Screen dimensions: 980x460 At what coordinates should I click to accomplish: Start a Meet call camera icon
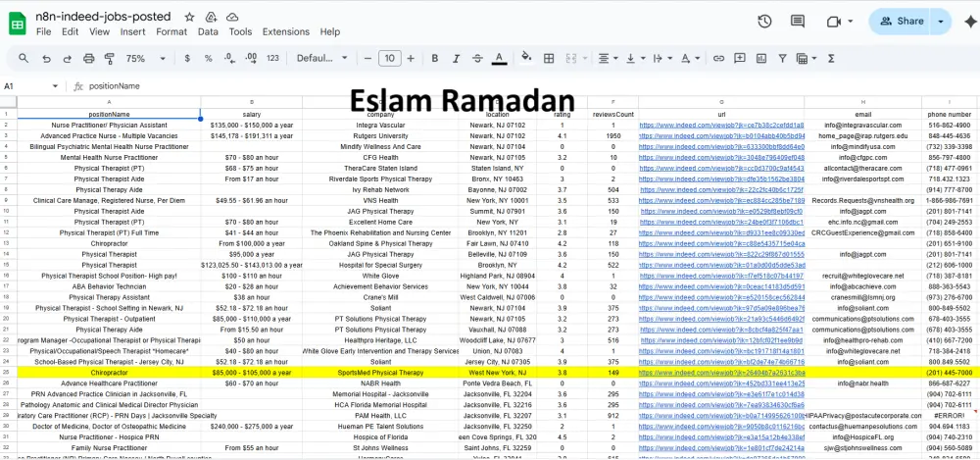tap(833, 22)
